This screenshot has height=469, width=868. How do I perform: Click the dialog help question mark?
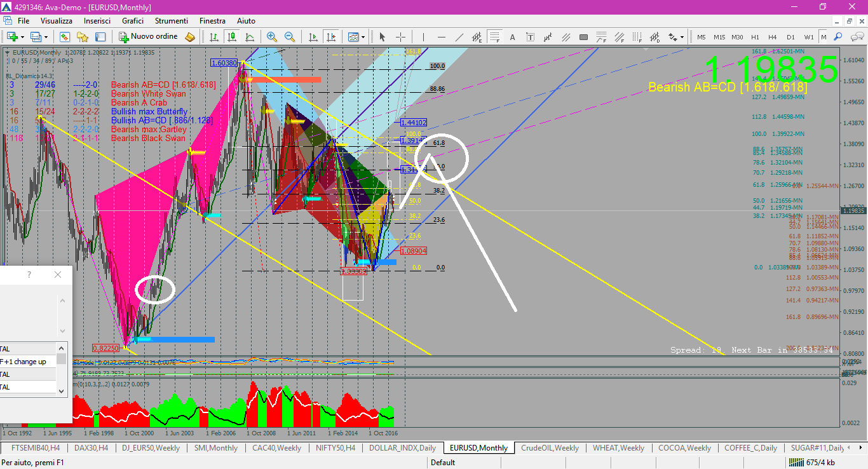click(29, 275)
